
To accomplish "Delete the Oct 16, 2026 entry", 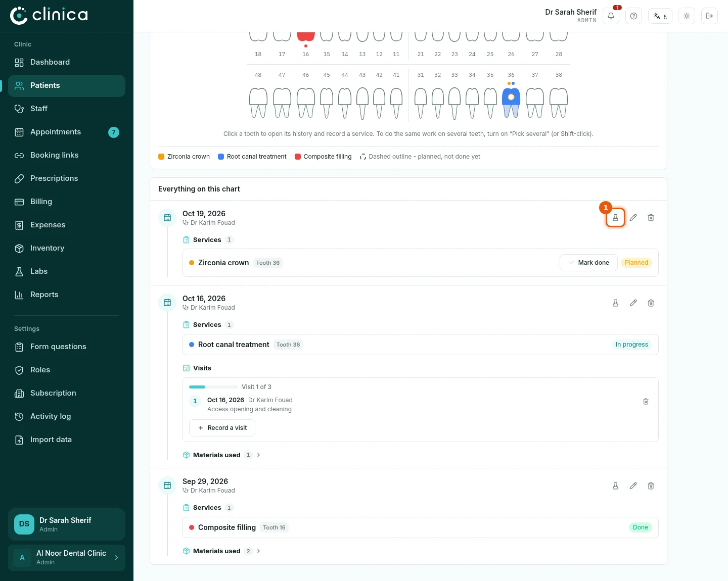I will click(x=651, y=303).
